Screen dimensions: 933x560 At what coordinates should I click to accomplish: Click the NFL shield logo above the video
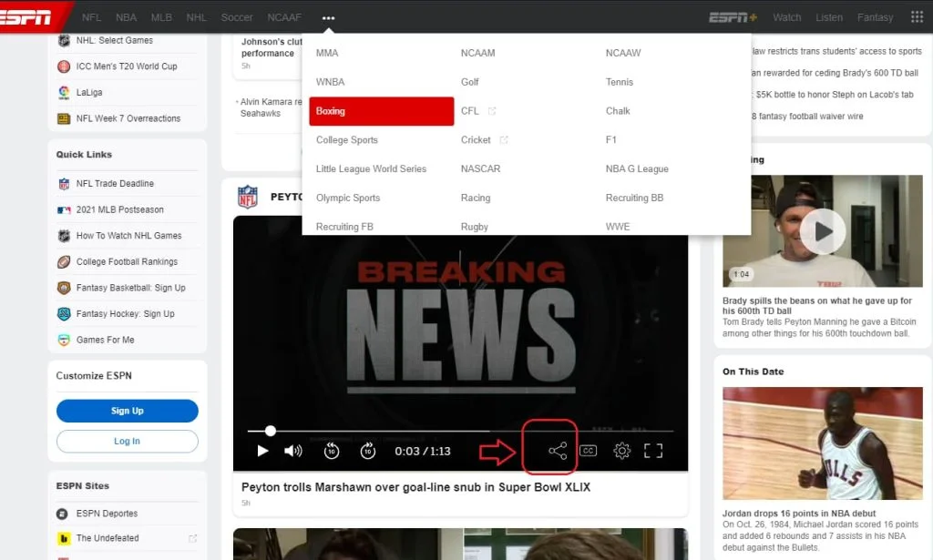coord(248,197)
